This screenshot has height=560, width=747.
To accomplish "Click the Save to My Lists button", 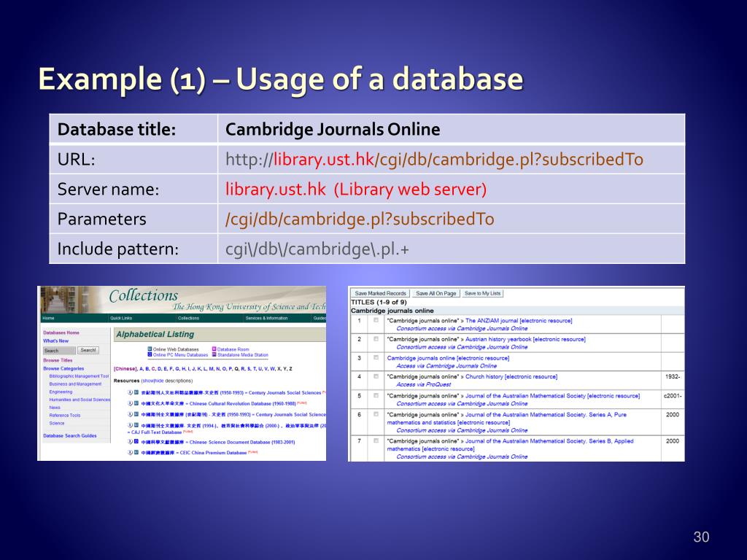I will coord(483,293).
